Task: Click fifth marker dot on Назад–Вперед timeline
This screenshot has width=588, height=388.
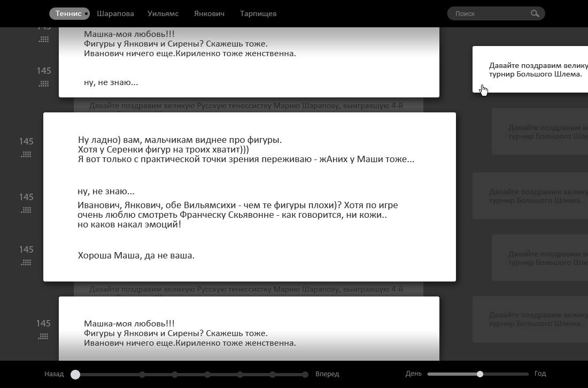Action: coord(240,375)
